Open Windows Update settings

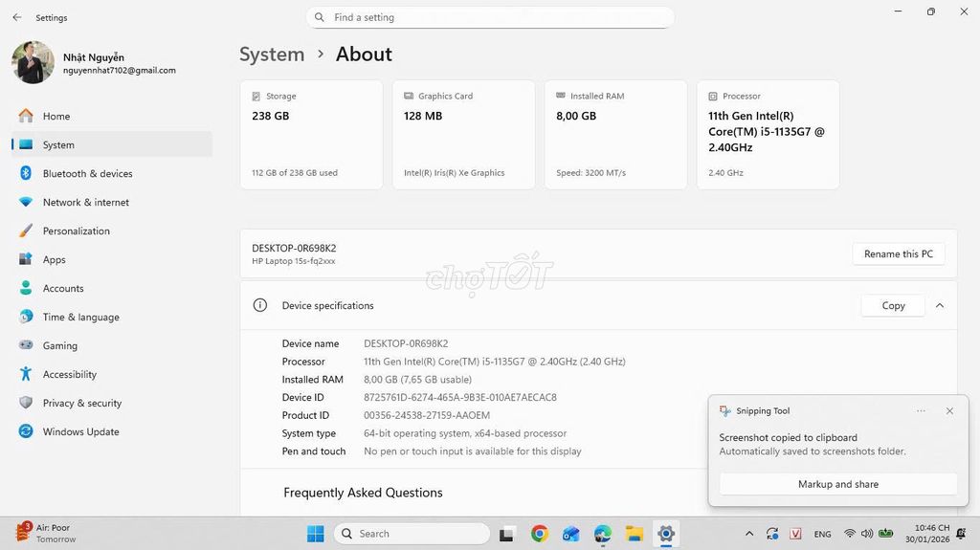click(112, 432)
